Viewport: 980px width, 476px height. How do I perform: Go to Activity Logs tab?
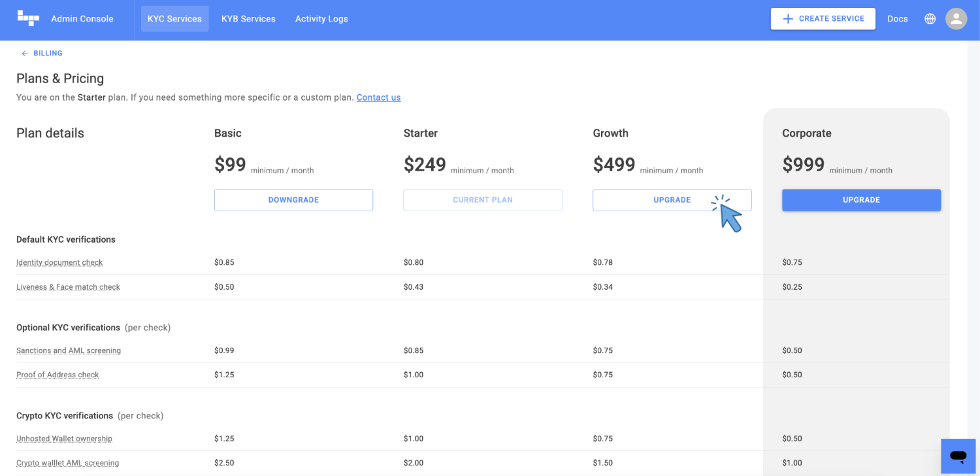(x=321, y=19)
